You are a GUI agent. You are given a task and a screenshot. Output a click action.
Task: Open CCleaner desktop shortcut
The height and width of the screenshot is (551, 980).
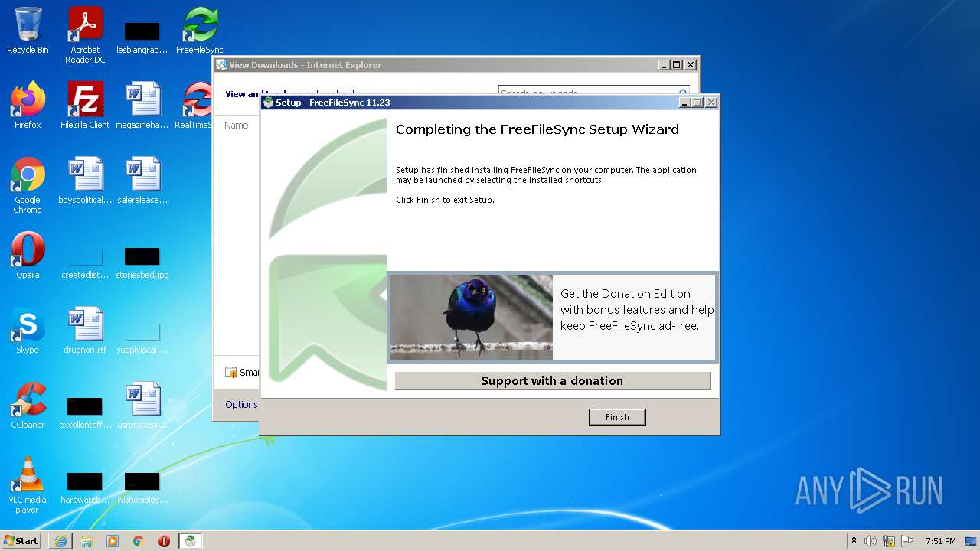[28, 406]
